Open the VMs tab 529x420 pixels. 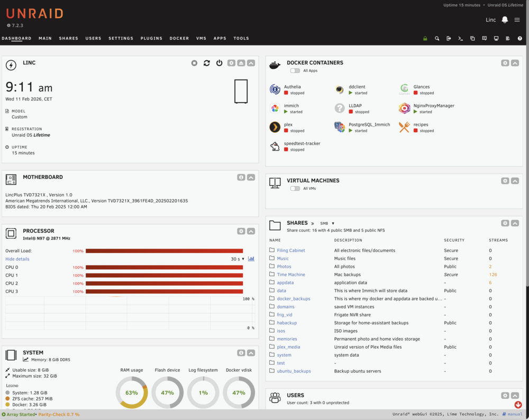click(x=201, y=39)
